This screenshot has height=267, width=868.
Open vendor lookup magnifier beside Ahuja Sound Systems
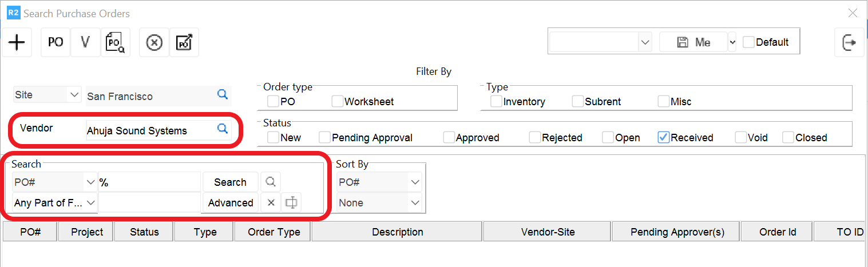point(223,129)
